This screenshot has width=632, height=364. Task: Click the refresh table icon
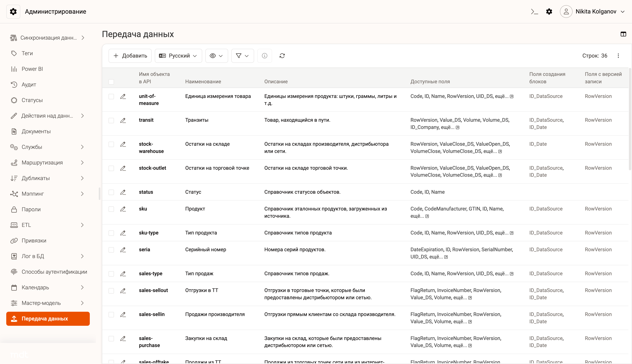click(x=282, y=56)
